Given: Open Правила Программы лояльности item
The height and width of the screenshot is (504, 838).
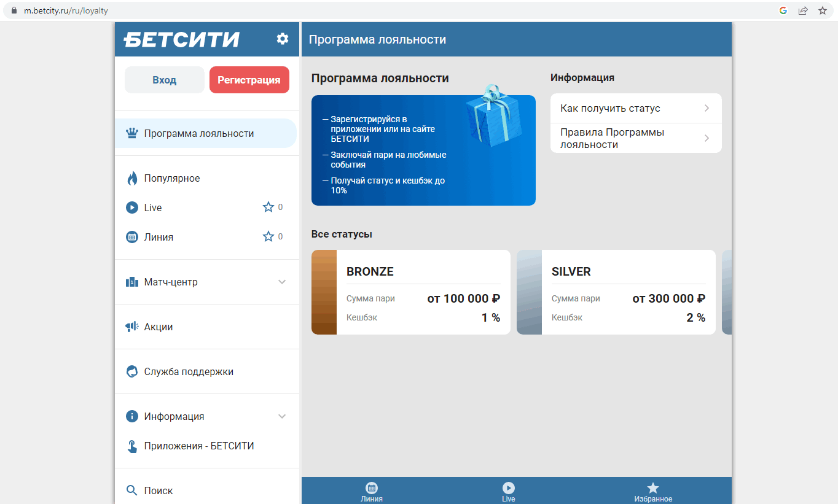Looking at the screenshot, I should (x=635, y=138).
